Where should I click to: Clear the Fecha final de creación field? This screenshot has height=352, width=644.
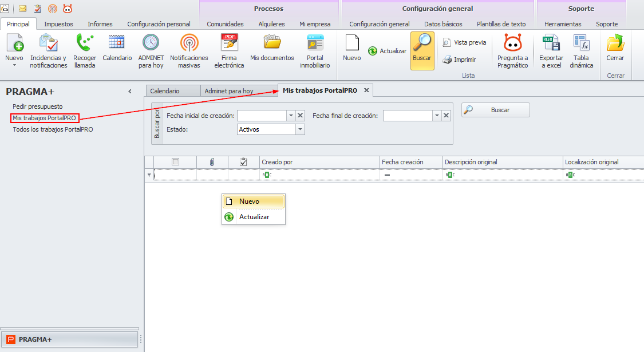[446, 116]
